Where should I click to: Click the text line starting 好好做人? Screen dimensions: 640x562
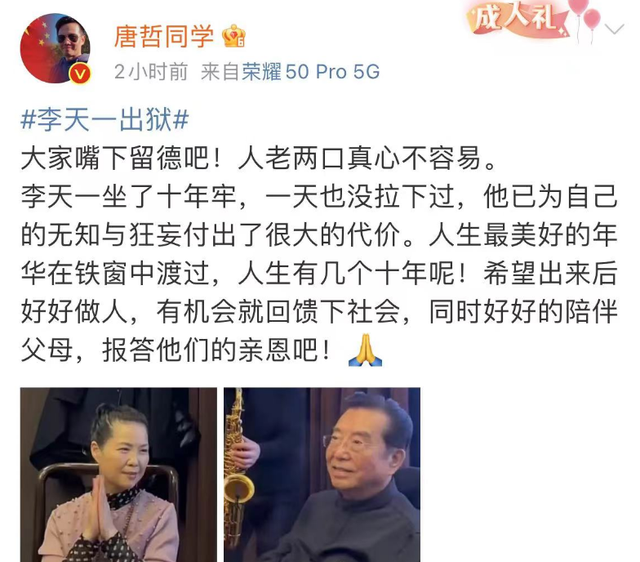pyautogui.click(x=319, y=312)
